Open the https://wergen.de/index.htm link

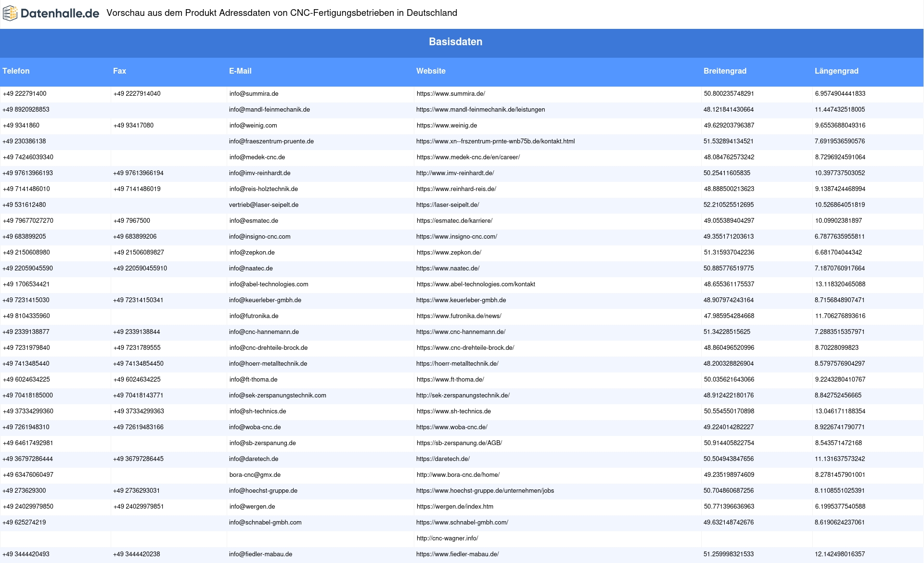[x=455, y=507]
